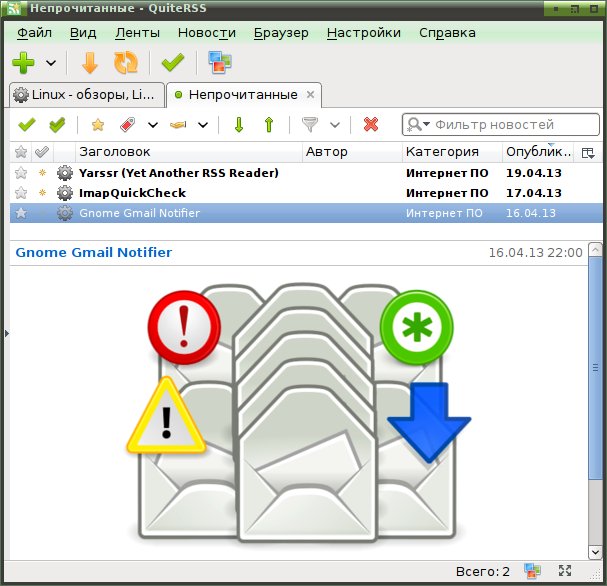
Task: Click main toolbar green check Mark read icon
Action: click(173, 63)
